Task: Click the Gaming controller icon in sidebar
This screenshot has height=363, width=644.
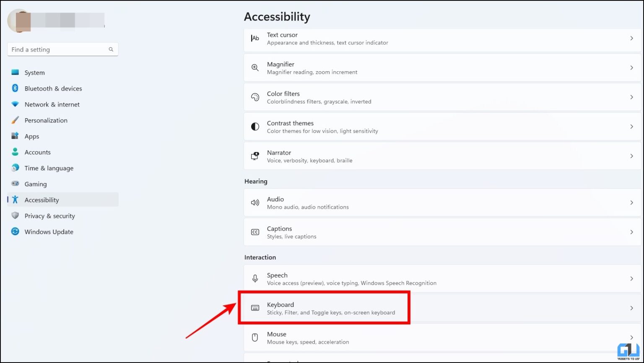Action: pyautogui.click(x=15, y=184)
